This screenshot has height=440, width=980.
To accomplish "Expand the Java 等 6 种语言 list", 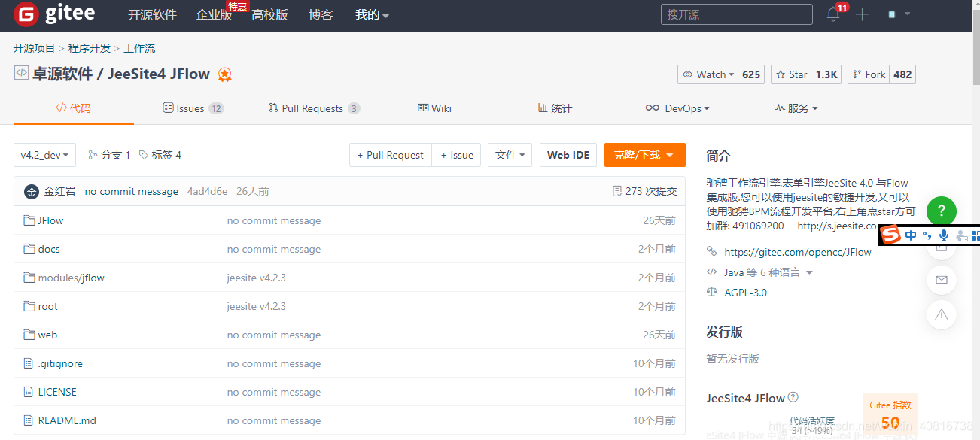I will (768, 272).
